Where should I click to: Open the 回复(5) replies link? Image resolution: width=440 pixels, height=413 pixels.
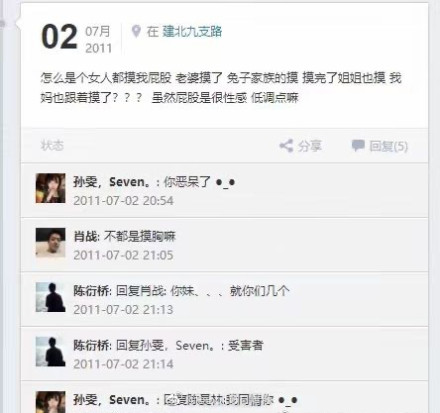pos(388,146)
